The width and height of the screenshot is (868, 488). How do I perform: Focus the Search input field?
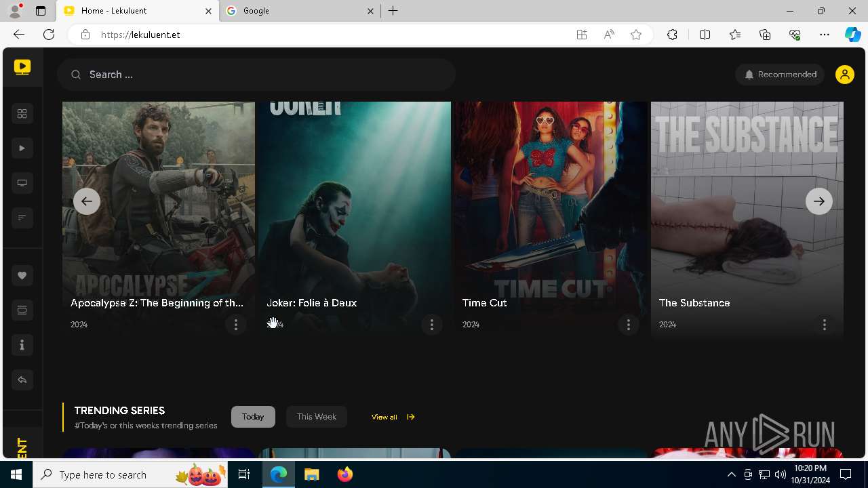256,75
